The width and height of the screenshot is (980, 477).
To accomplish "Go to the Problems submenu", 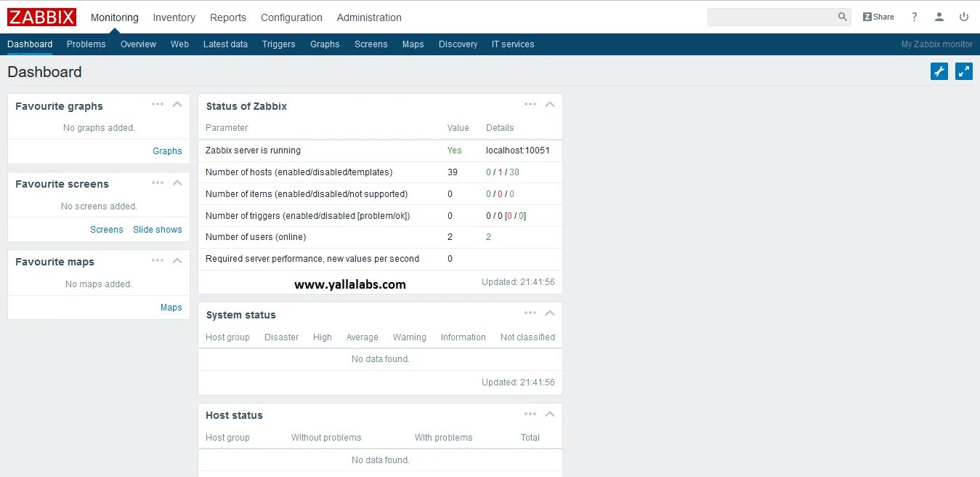I will (x=86, y=44).
